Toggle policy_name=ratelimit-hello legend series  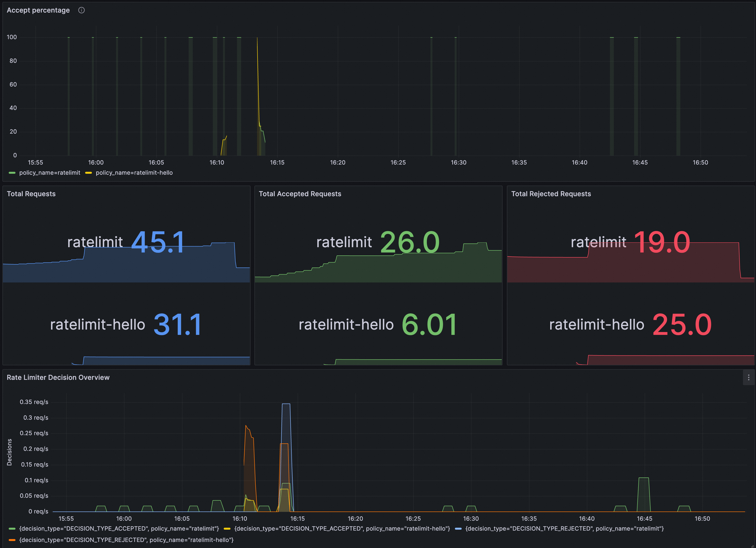click(134, 173)
